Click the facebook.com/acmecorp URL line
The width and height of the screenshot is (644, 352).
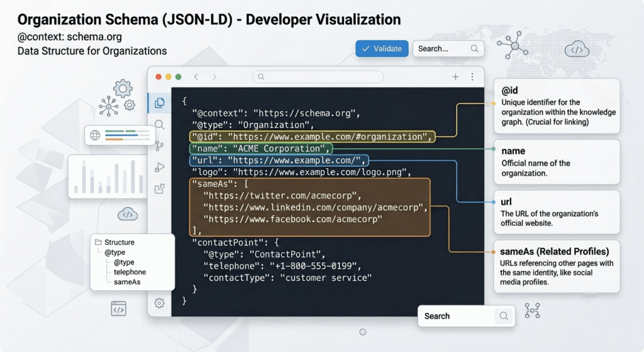[x=292, y=219]
